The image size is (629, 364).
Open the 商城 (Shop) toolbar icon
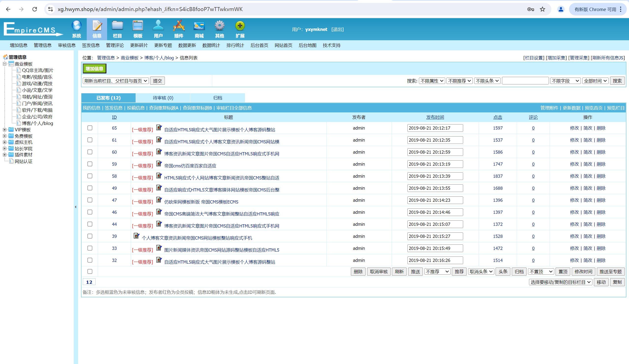pos(199,29)
